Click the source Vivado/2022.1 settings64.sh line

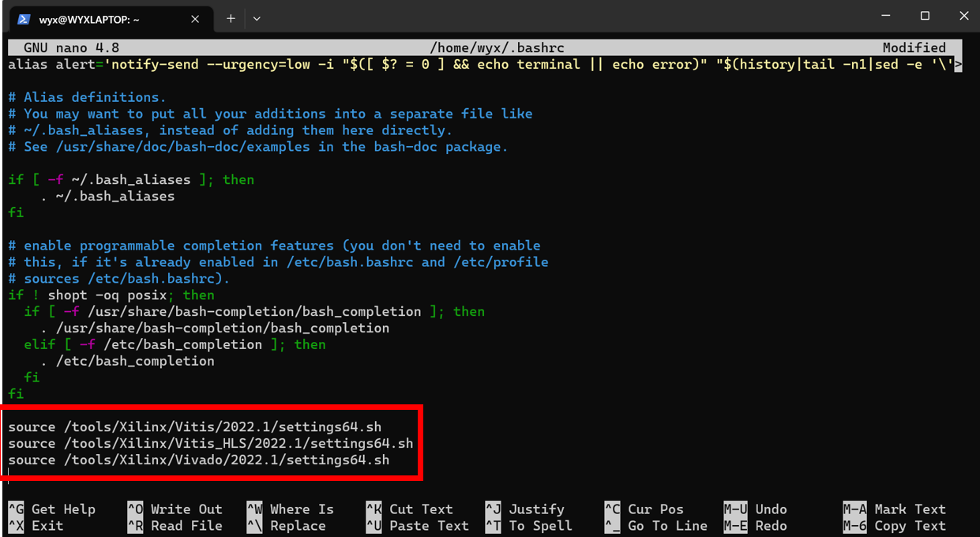[x=199, y=460]
